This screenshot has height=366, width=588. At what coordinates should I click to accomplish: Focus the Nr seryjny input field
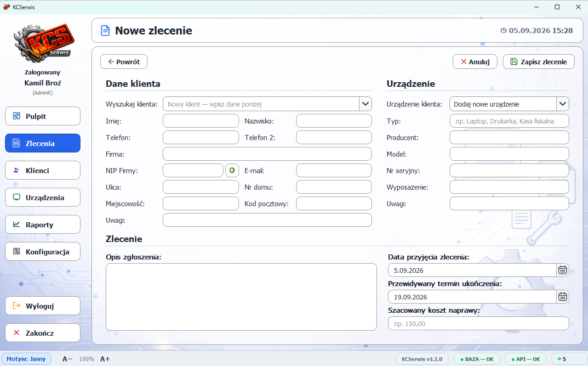click(x=509, y=170)
